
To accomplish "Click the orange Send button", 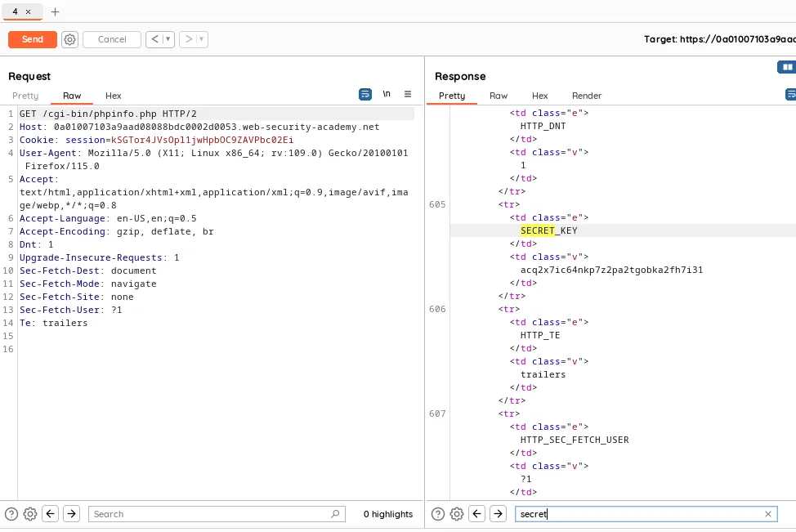I will pos(33,39).
